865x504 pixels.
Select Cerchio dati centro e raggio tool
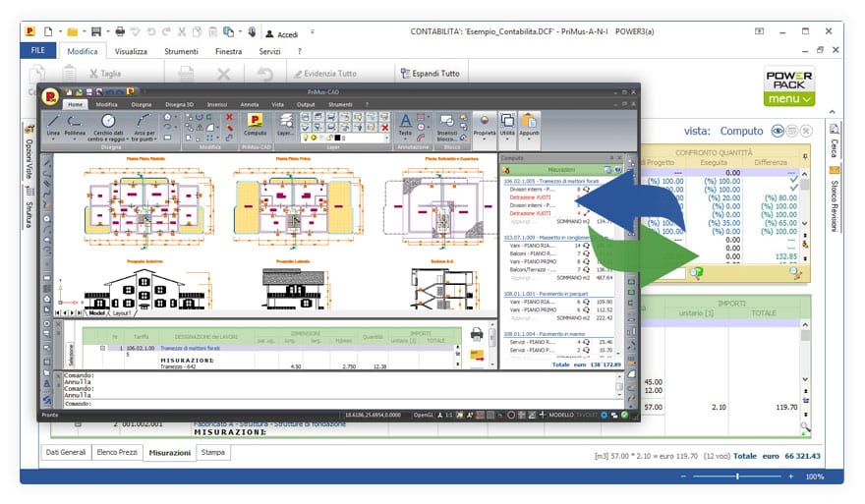click(108, 127)
